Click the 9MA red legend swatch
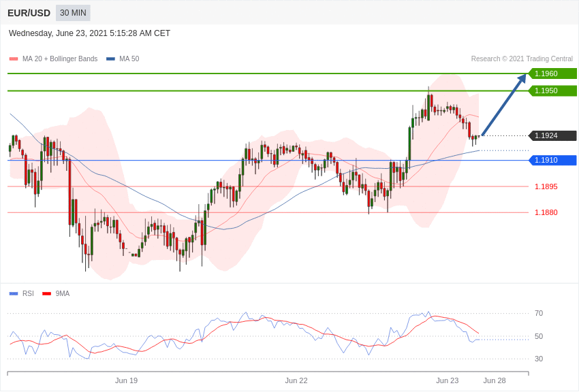 46,293
